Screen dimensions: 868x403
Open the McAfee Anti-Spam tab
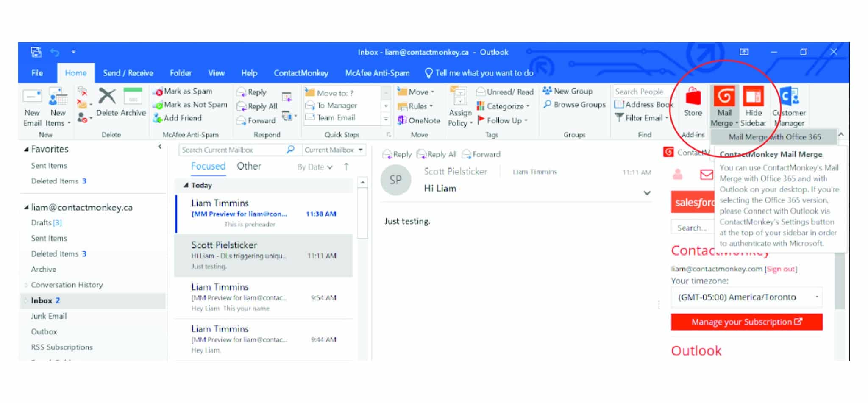pyautogui.click(x=377, y=73)
